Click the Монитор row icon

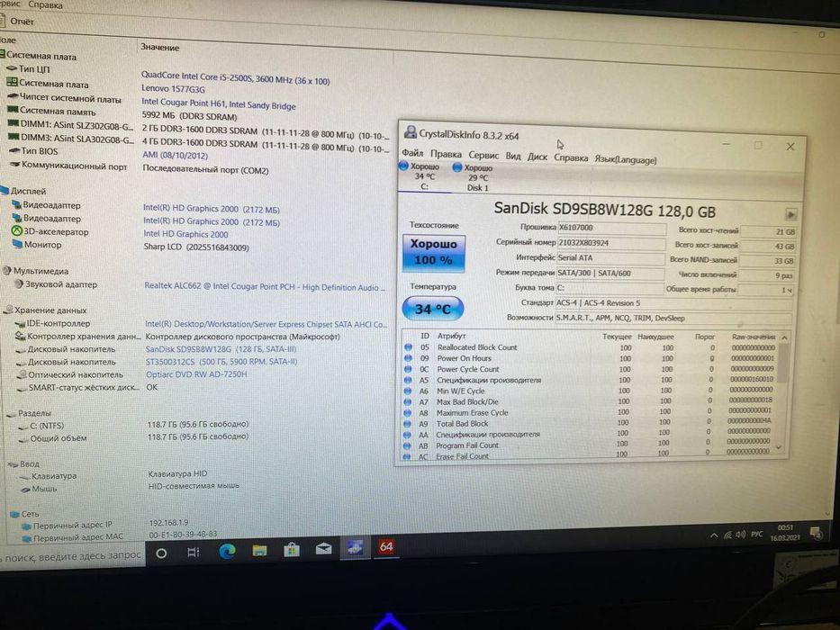tap(17, 244)
